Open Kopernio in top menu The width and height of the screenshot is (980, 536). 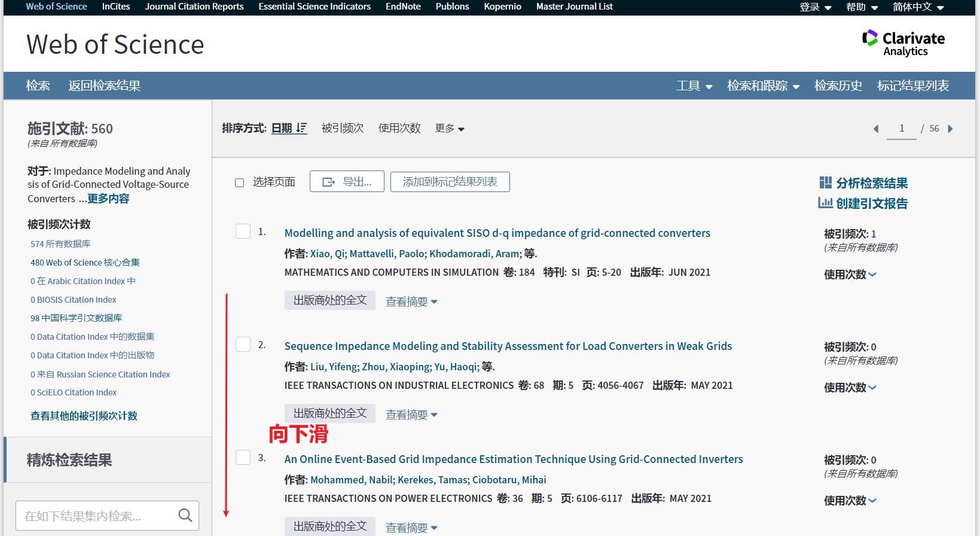(x=502, y=7)
